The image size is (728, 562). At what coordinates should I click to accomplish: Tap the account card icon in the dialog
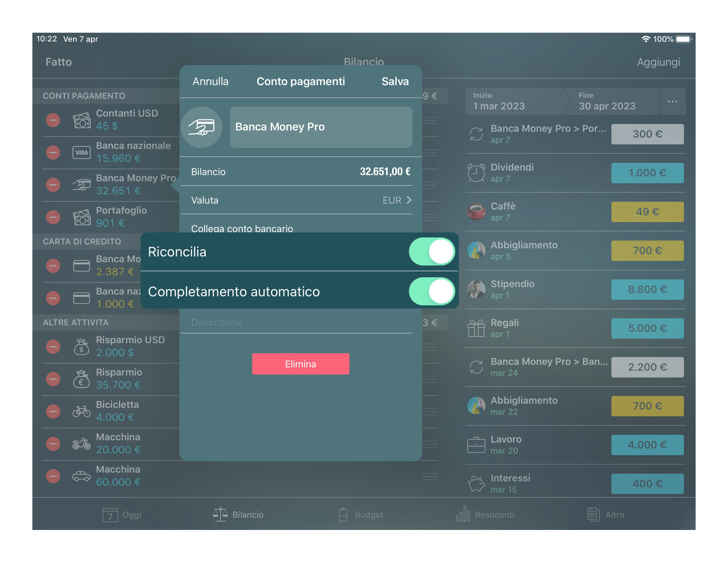point(202,127)
